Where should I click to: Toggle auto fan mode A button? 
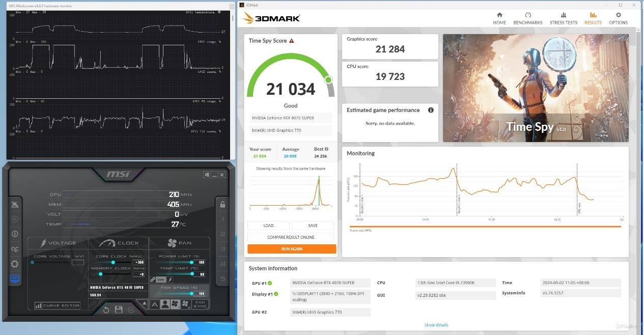click(x=155, y=304)
